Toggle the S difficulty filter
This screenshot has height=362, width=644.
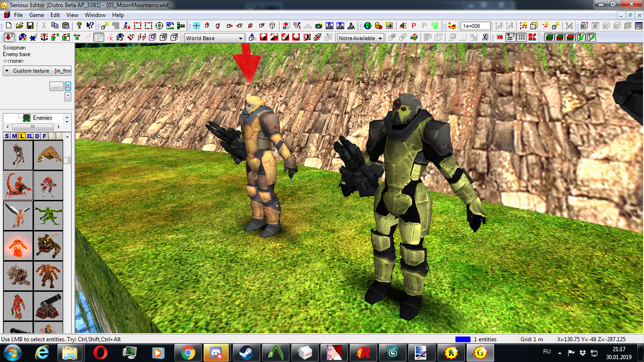pos(7,136)
